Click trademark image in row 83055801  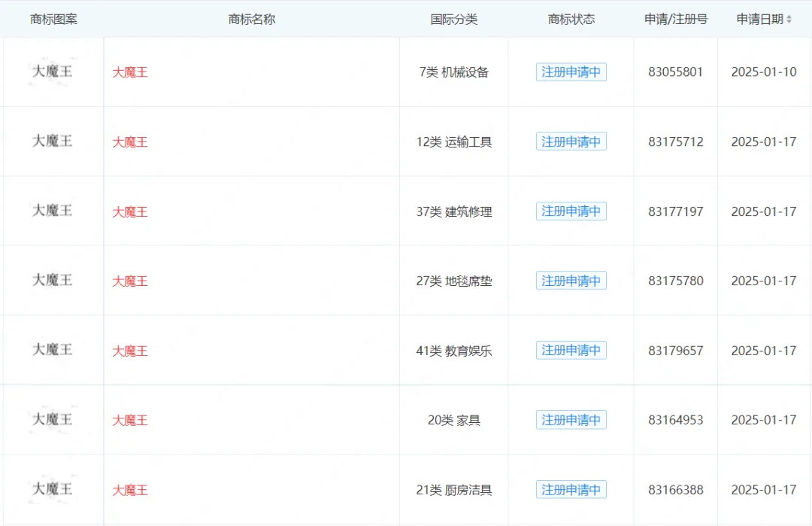pos(53,71)
